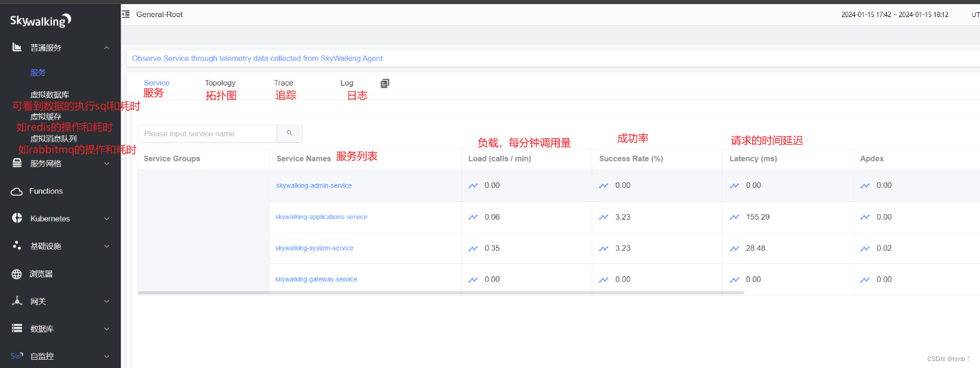Open the Functions menu item
The width and height of the screenshot is (980, 368).
tap(46, 191)
